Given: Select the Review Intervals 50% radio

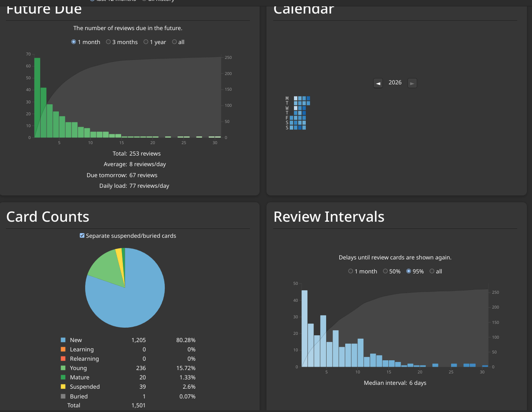Looking at the screenshot, I should click(385, 271).
